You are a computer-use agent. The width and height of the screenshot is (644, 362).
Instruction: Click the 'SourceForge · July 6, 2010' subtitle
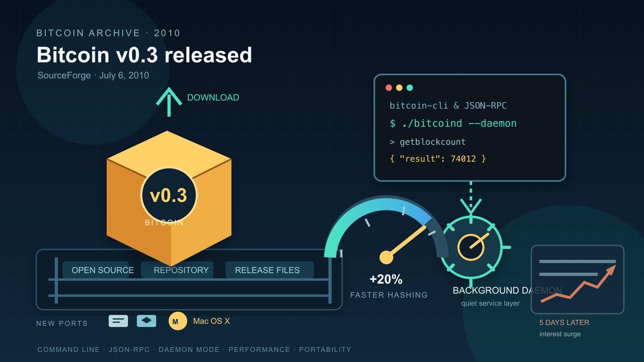click(x=93, y=76)
